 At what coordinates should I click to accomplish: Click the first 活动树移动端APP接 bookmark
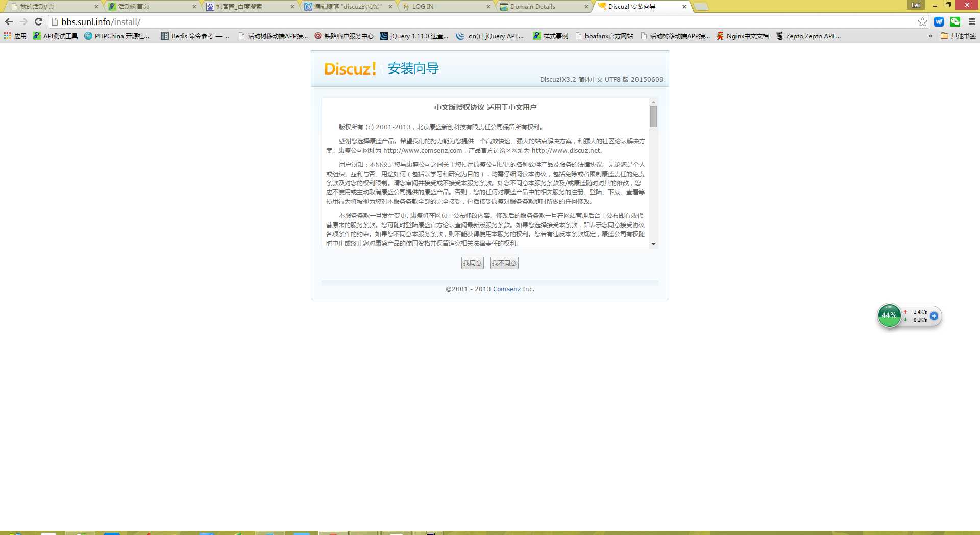(273, 36)
